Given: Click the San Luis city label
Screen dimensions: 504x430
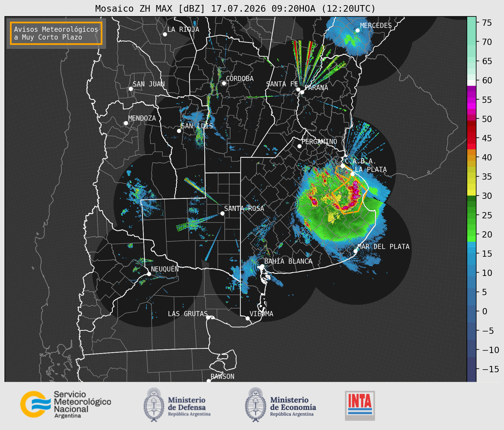Looking at the screenshot, I should 197,126.
